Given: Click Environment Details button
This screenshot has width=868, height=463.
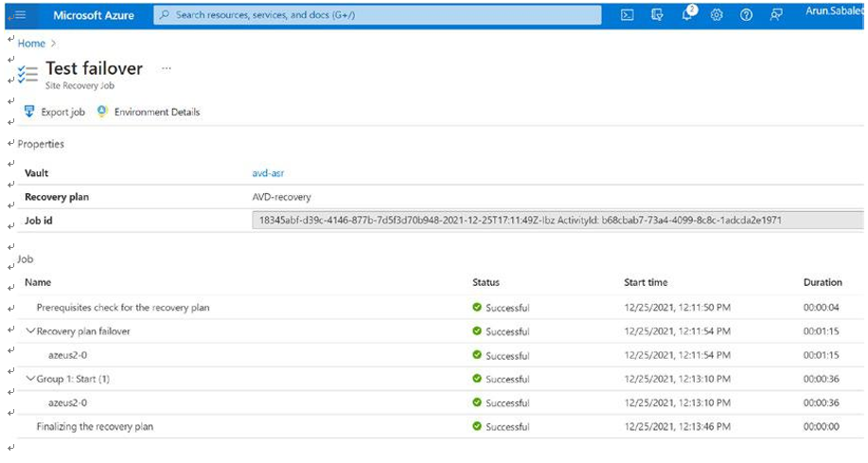Looking at the screenshot, I should tap(149, 112).
